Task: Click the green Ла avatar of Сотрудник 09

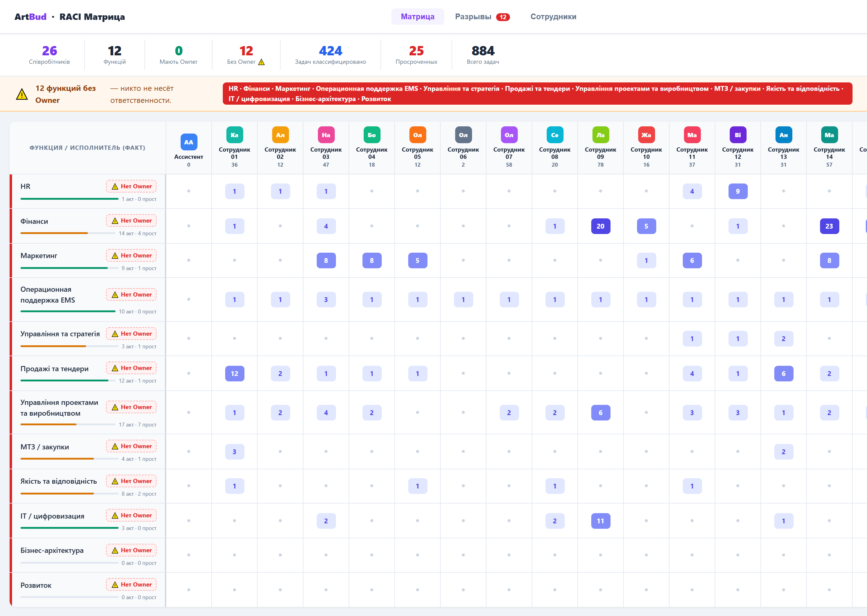Action: click(x=601, y=135)
